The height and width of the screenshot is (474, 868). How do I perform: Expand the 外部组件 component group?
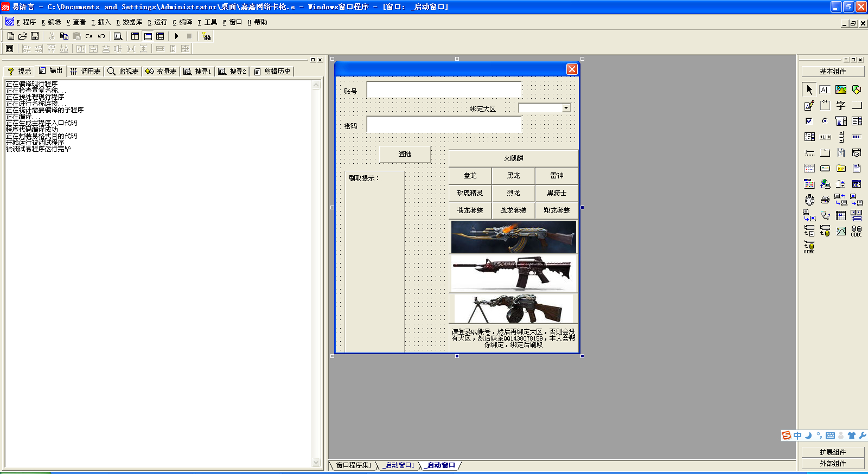coord(833,463)
